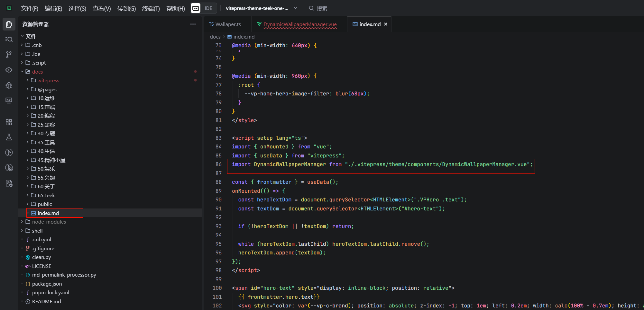
Task: Switch to DynamicWallpaperManager.vue tab
Action: [x=300, y=24]
